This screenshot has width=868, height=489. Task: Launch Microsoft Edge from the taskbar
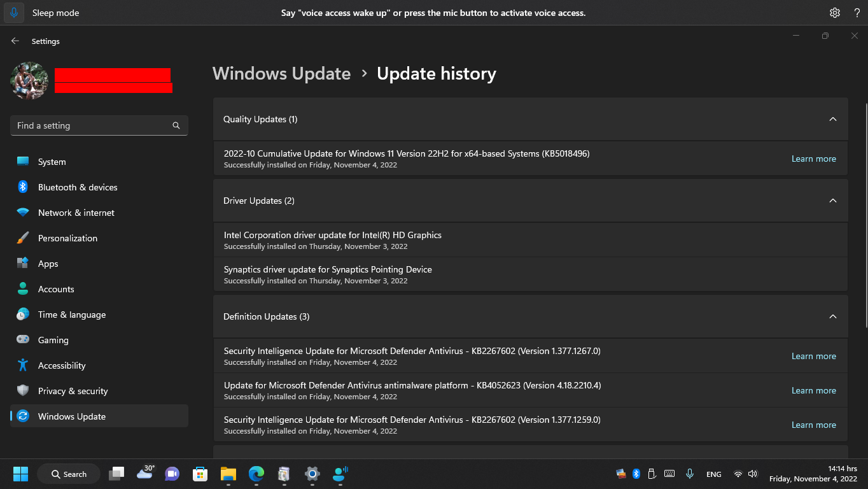click(256, 474)
